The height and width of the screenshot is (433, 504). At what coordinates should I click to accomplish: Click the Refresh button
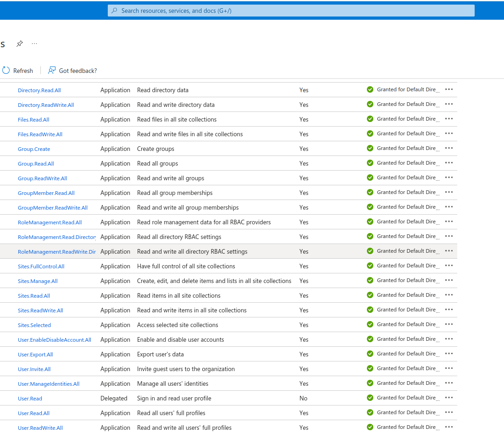click(18, 70)
